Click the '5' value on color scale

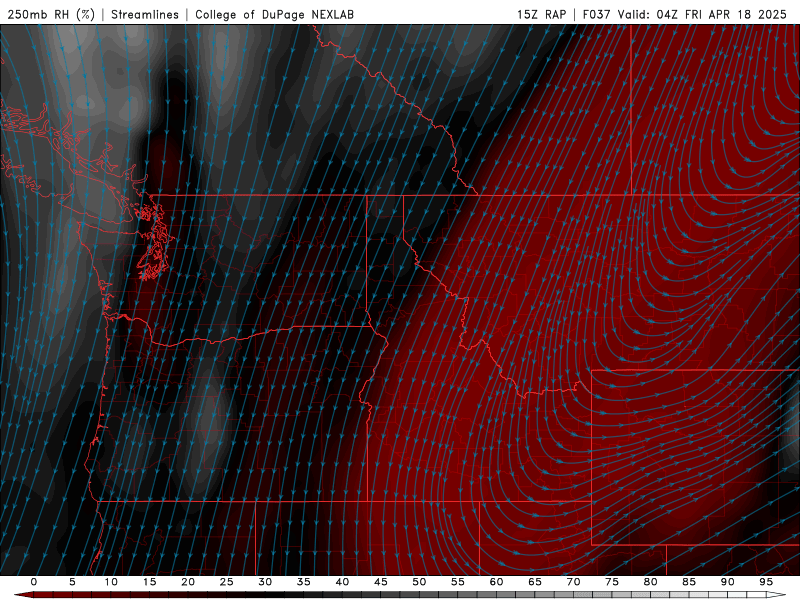(x=72, y=582)
